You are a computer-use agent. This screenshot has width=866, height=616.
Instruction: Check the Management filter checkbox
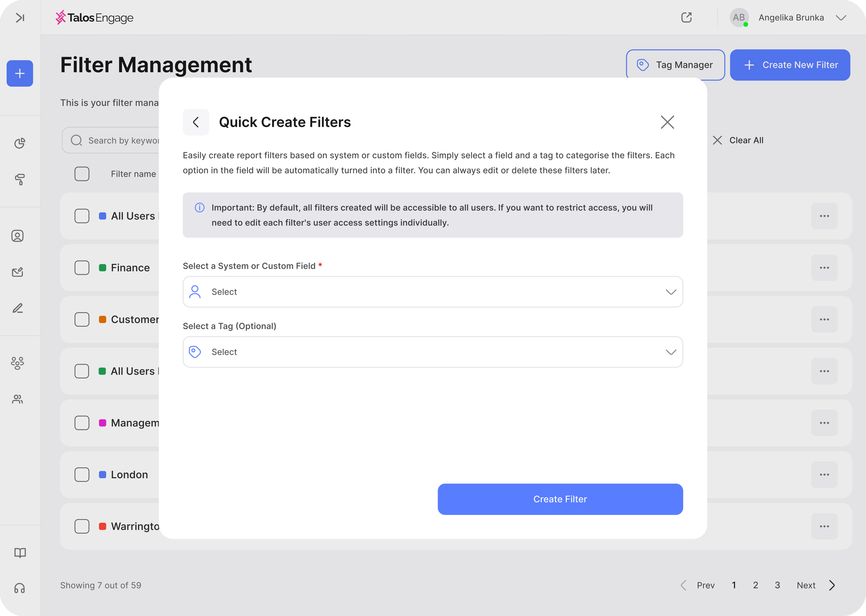[82, 423]
